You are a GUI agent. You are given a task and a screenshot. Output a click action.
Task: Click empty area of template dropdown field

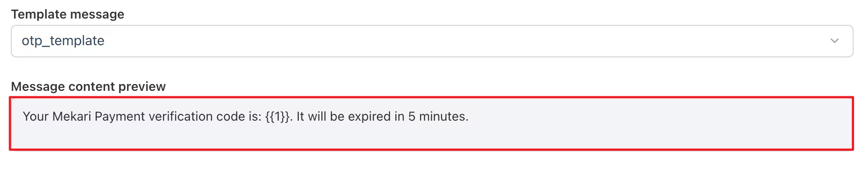click(451, 41)
